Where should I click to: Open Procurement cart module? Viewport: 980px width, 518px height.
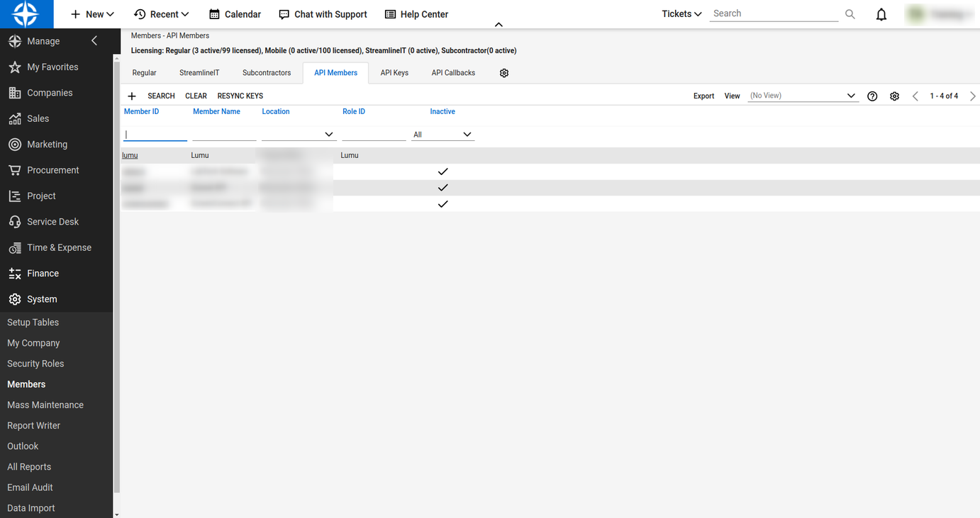coord(52,170)
